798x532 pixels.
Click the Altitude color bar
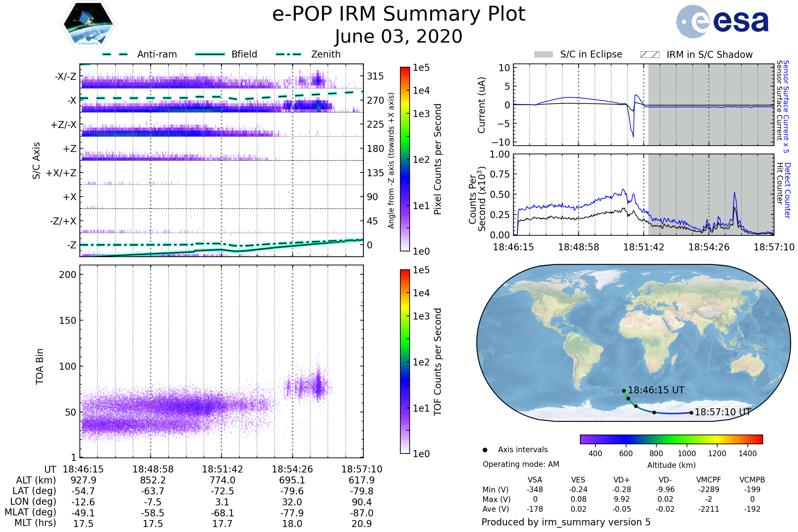point(671,439)
